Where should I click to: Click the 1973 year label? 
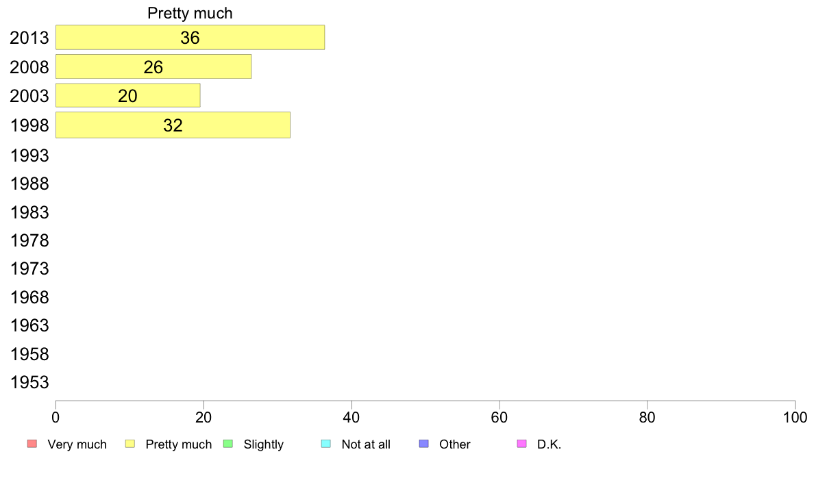point(29,269)
